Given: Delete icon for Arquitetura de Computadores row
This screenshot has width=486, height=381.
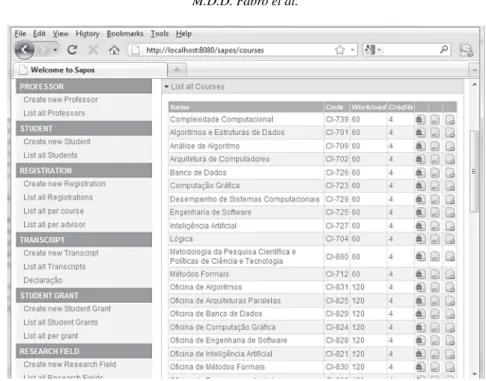Looking at the screenshot, I should 450,159.
